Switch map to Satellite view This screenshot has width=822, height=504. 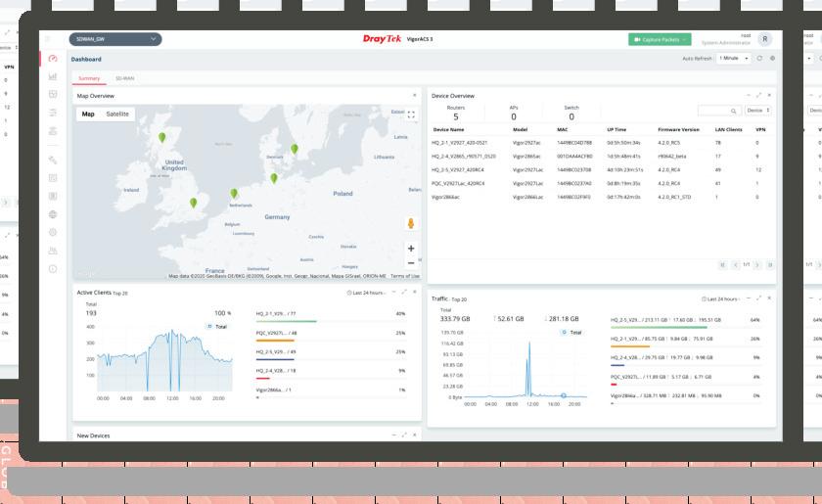[116, 114]
